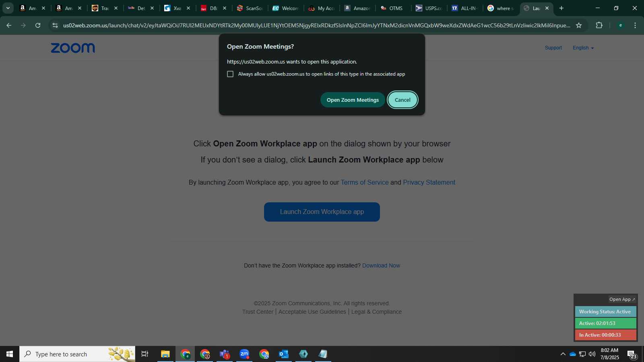This screenshot has height=362, width=644.
Task: Open the teal hexagon app on taskbar
Action: point(303,354)
